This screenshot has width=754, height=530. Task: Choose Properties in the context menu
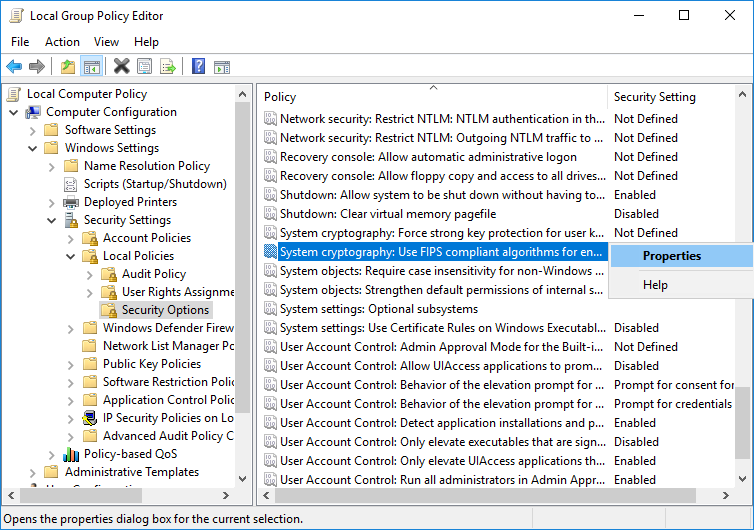(672, 256)
